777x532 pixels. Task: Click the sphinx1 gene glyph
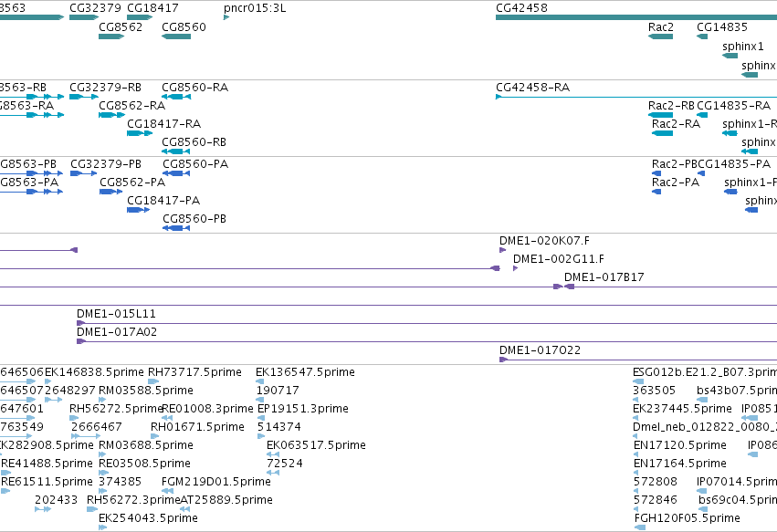730,56
